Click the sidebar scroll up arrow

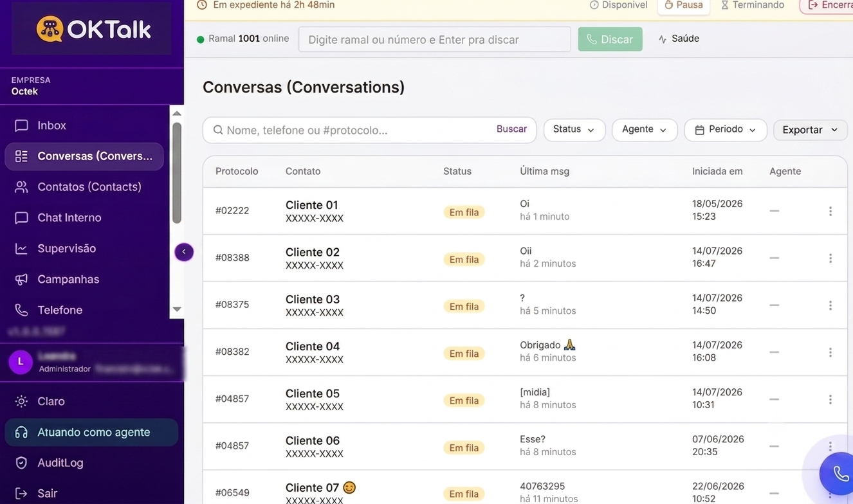coord(177,113)
